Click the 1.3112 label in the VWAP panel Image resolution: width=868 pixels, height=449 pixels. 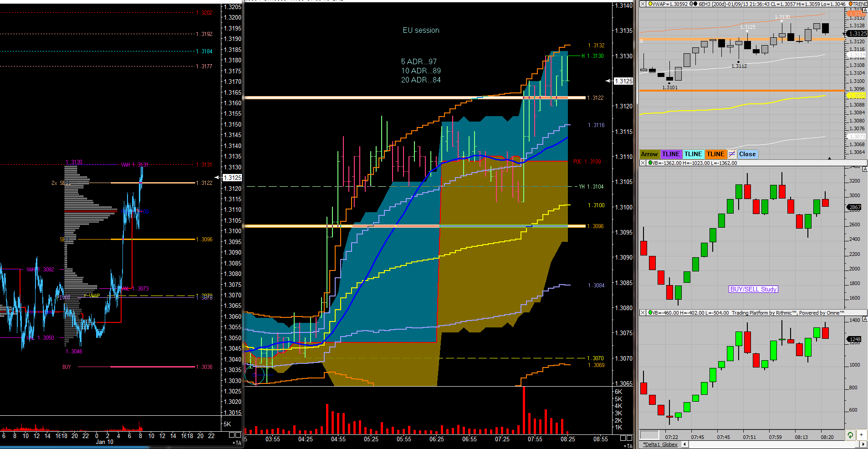pyautogui.click(x=739, y=66)
